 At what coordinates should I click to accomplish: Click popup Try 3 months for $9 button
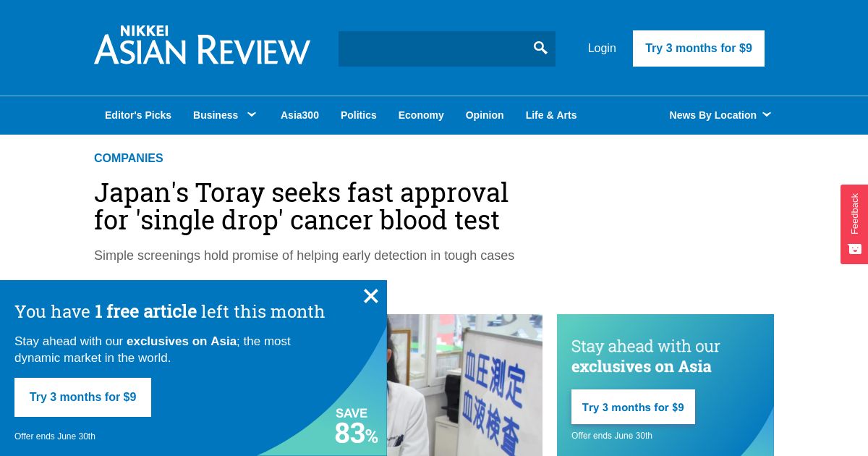pos(83,397)
